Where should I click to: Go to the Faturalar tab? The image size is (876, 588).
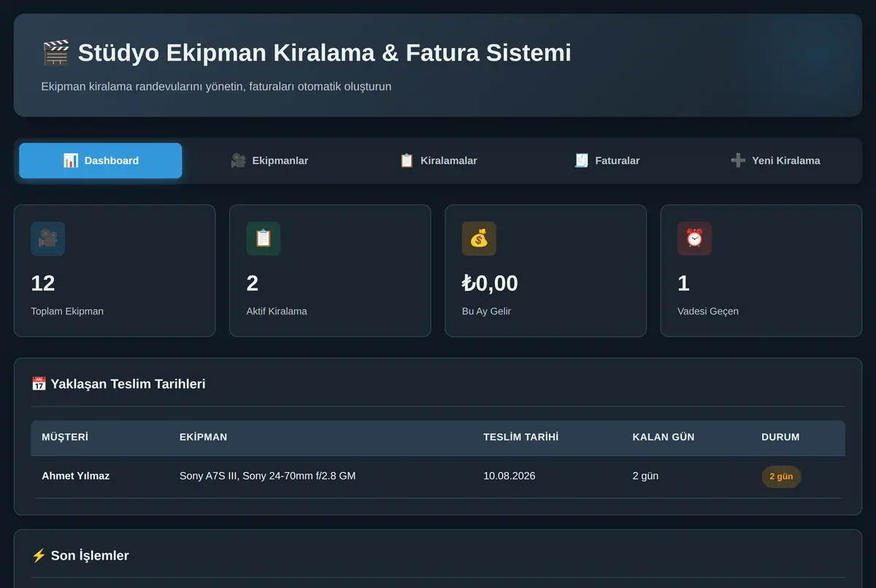pyautogui.click(x=607, y=160)
